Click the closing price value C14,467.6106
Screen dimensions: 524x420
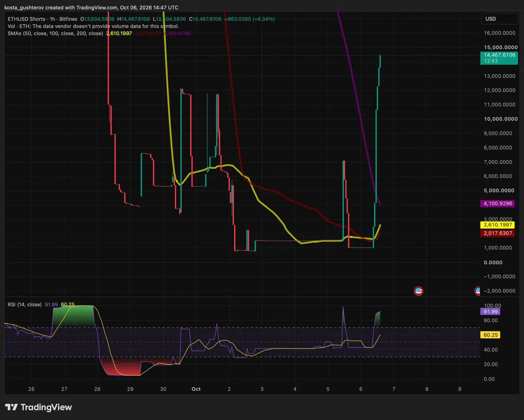(x=205, y=19)
